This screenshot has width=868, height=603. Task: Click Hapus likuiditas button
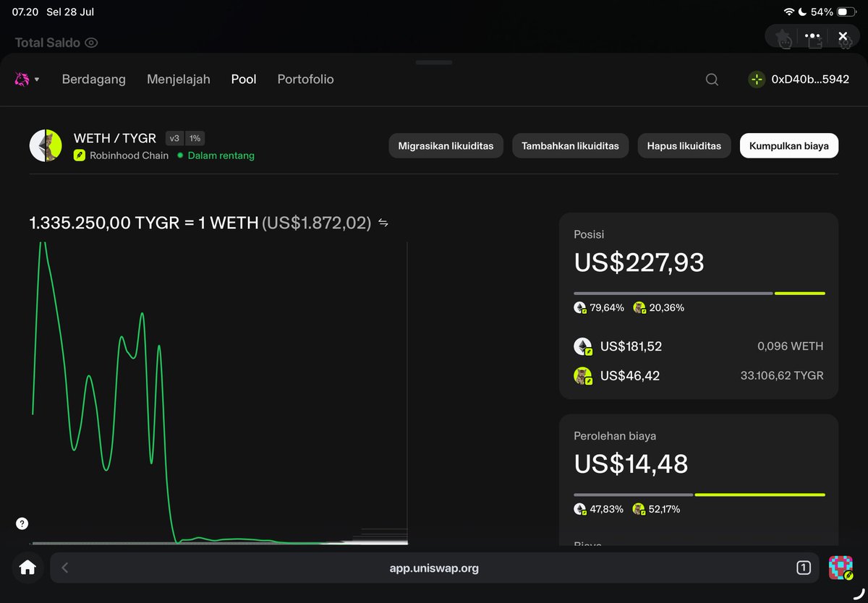684,145
